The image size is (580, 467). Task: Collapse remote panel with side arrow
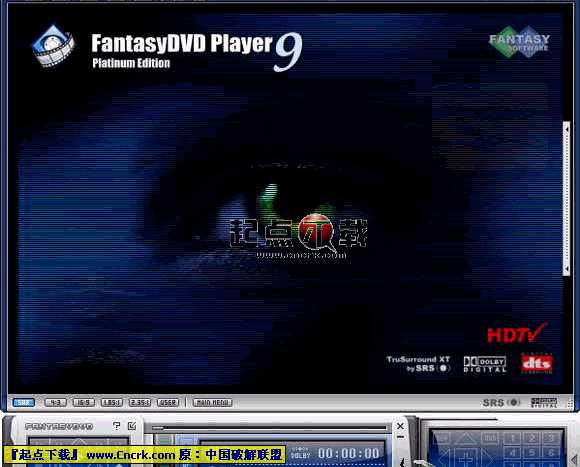(573, 460)
